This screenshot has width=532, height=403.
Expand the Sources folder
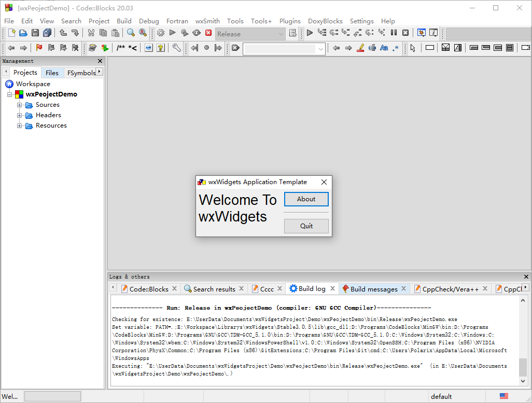coord(20,105)
